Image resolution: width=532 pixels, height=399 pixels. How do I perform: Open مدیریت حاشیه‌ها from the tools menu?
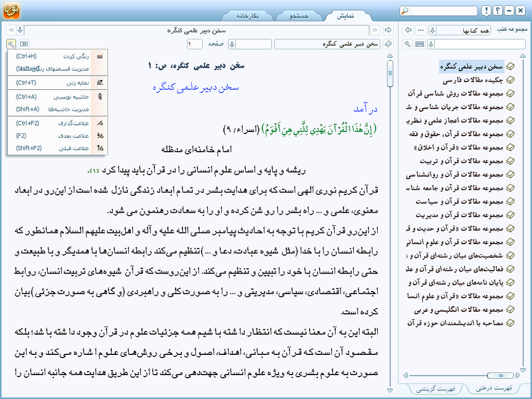tap(57, 109)
